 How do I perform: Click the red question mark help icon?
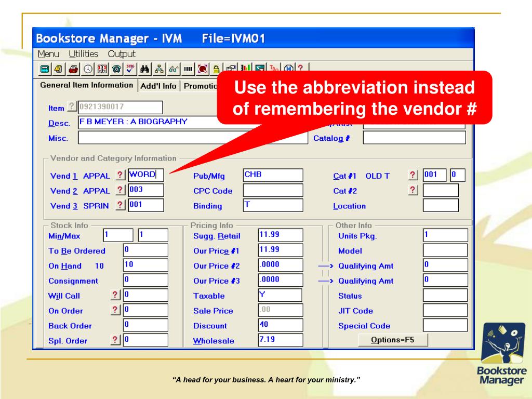pyautogui.click(x=301, y=67)
